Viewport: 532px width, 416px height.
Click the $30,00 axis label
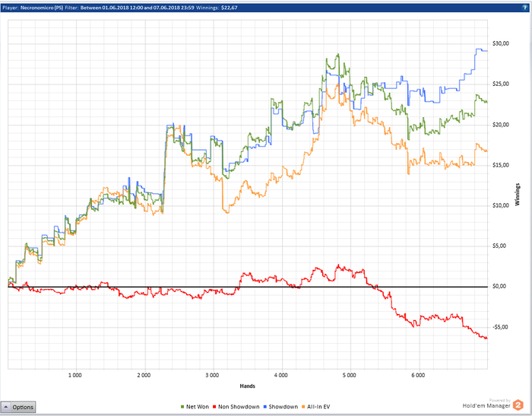[501, 43]
